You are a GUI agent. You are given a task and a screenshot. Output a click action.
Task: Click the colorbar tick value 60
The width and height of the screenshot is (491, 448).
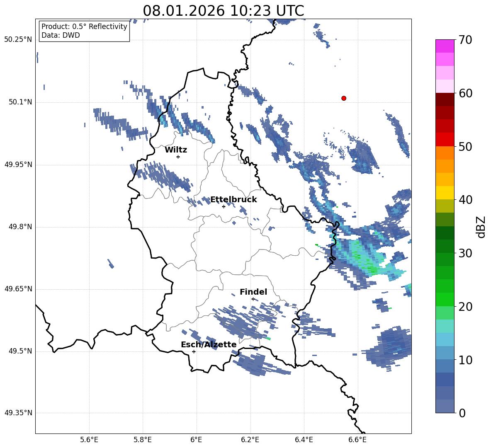(465, 93)
